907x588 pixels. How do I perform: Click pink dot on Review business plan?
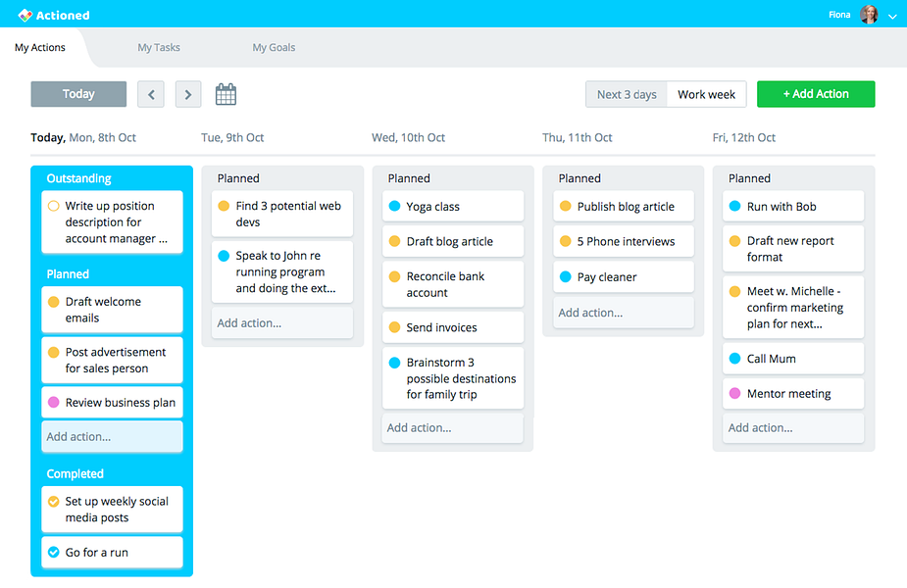point(53,403)
